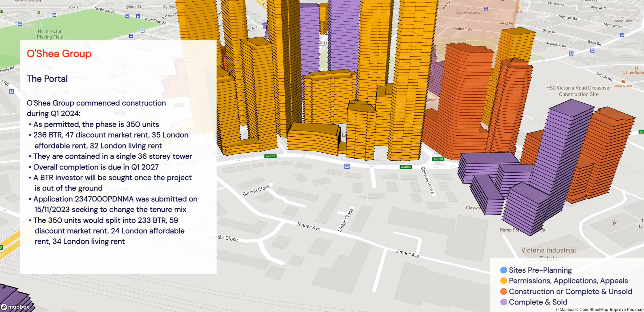Screen dimensions: 644x312
Task: Click 'The Portal' project title
Action: point(47,79)
